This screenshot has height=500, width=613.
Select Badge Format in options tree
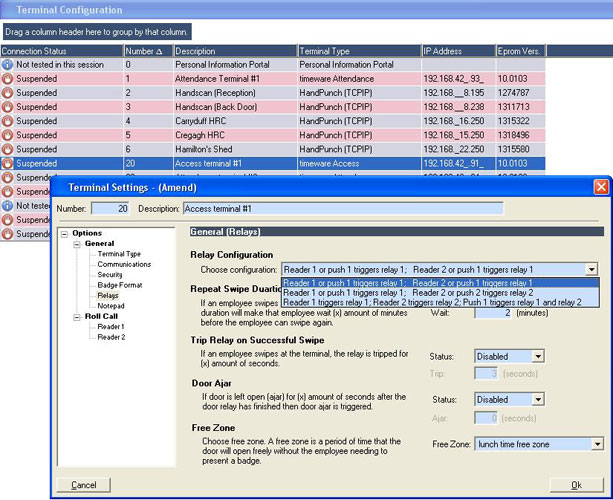(119, 285)
